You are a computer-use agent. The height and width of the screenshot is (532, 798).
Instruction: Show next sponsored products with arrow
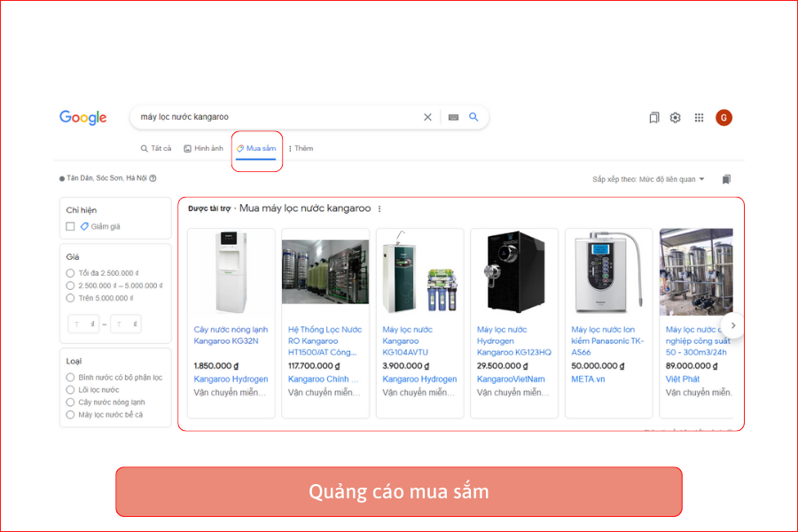(x=733, y=325)
